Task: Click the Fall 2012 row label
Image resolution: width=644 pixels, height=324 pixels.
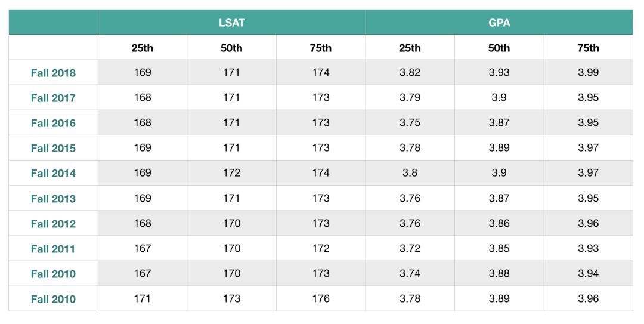Action: click(x=53, y=224)
